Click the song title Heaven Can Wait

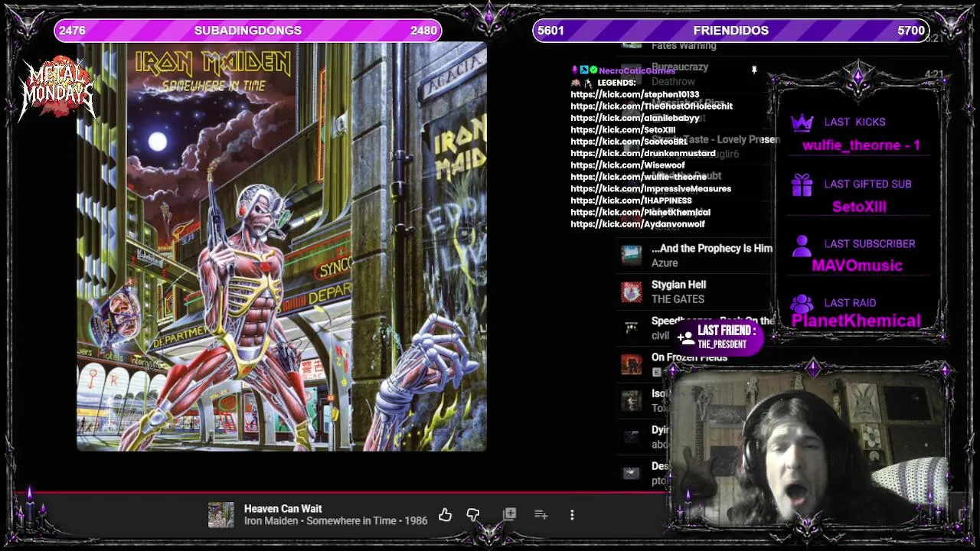[x=283, y=509]
